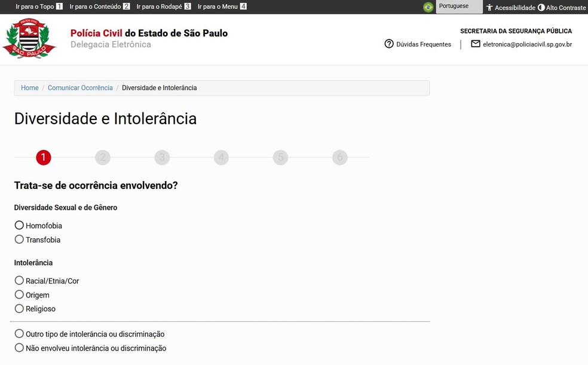Open the Comunicar Ocorrência breadcrumb link
This screenshot has height=365, width=588.
pos(80,88)
